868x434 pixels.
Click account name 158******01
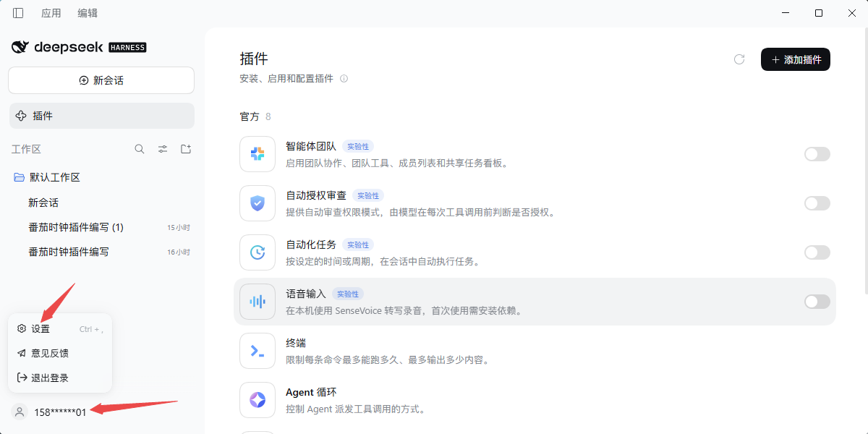[60, 412]
